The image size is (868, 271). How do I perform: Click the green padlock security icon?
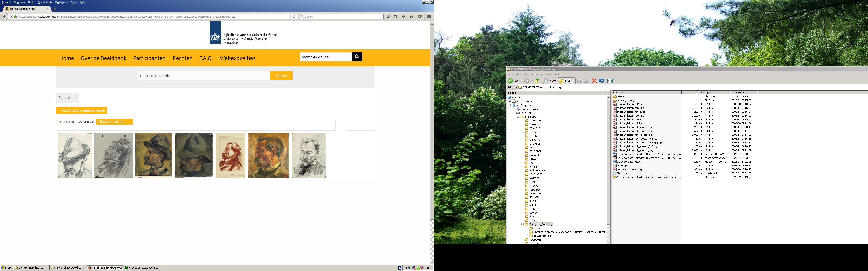[x=15, y=16]
